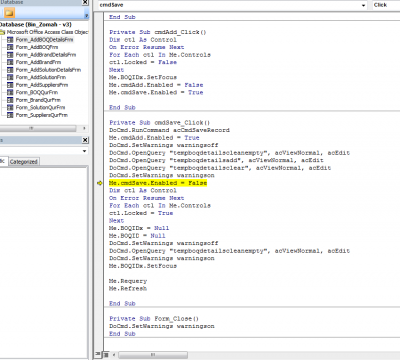Click the Form_BrandQurFrm module icon

(10, 100)
